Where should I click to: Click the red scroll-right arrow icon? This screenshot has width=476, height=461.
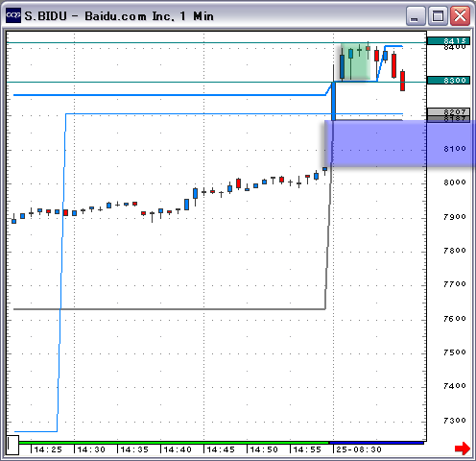point(463,449)
